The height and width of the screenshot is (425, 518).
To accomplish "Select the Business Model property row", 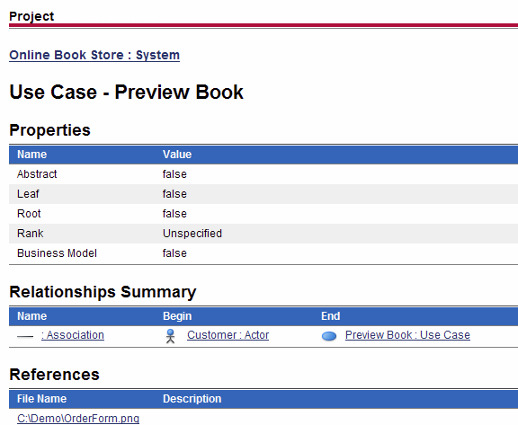I will point(263,253).
